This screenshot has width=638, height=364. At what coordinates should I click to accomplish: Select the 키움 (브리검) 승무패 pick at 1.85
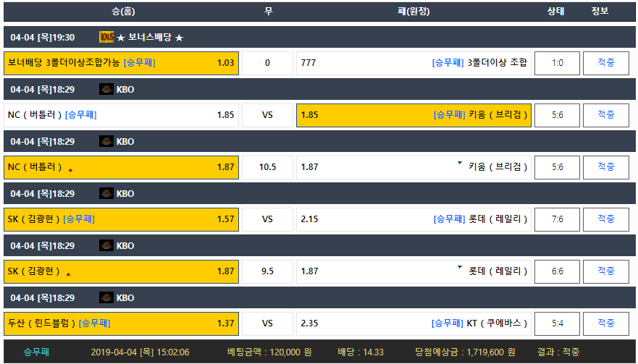[x=413, y=115]
